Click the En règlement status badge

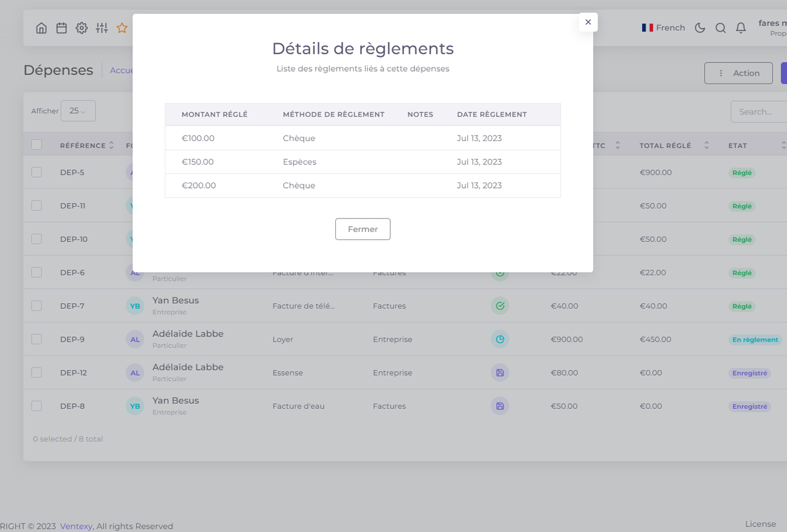[x=755, y=340]
